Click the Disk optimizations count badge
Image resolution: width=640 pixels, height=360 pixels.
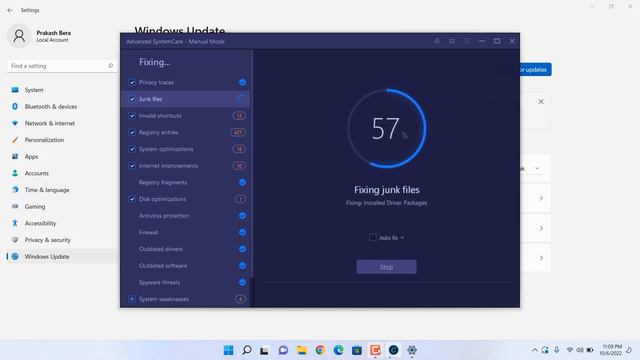click(x=240, y=199)
